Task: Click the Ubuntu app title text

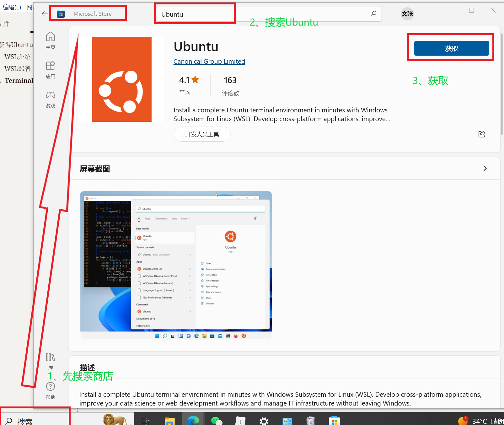Action: [x=196, y=46]
